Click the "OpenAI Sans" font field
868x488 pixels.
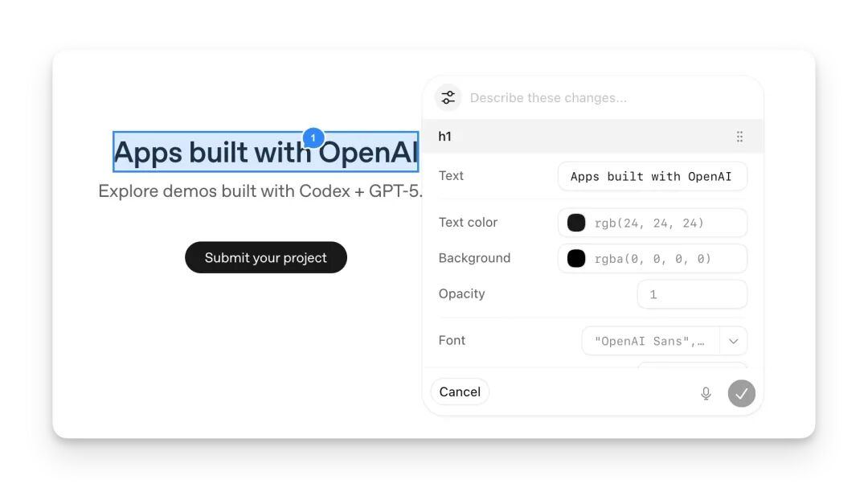[650, 341]
